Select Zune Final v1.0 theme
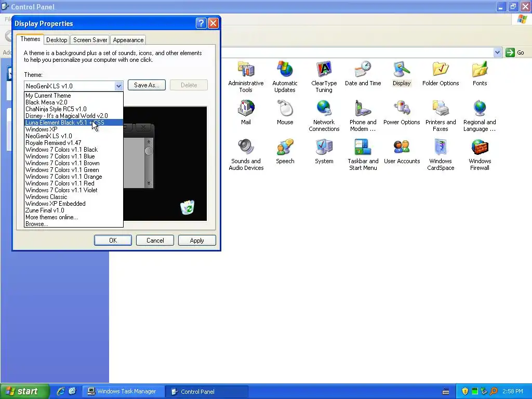The height and width of the screenshot is (399, 532). point(74,210)
